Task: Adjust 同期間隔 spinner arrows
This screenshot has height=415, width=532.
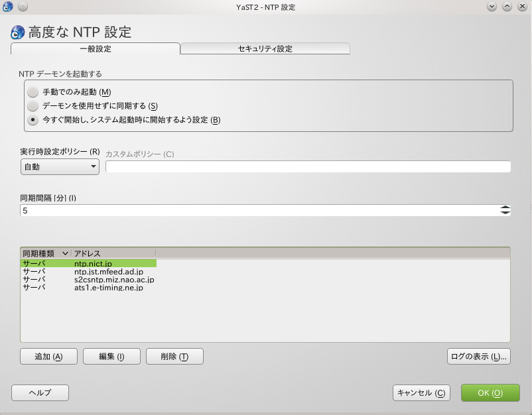Action: (505, 210)
